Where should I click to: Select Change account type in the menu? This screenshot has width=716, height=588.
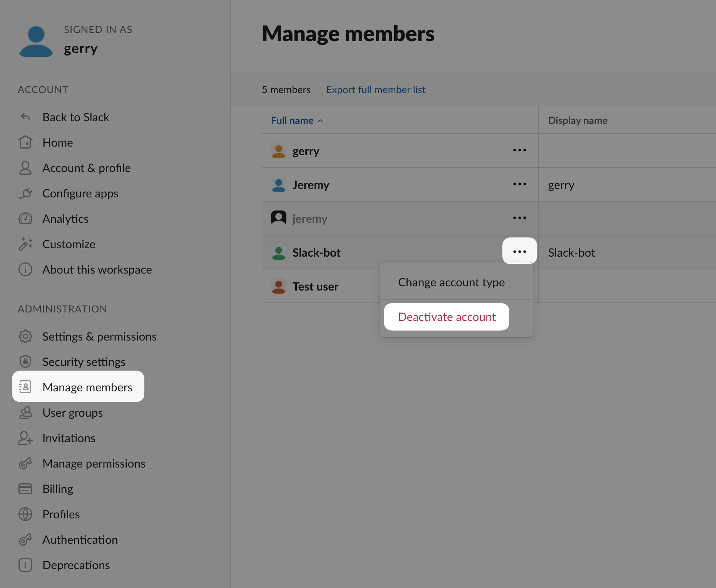452,282
